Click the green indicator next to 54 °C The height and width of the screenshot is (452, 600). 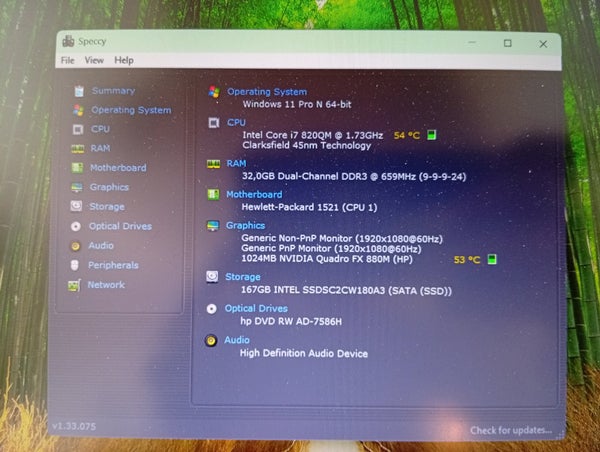click(x=432, y=135)
